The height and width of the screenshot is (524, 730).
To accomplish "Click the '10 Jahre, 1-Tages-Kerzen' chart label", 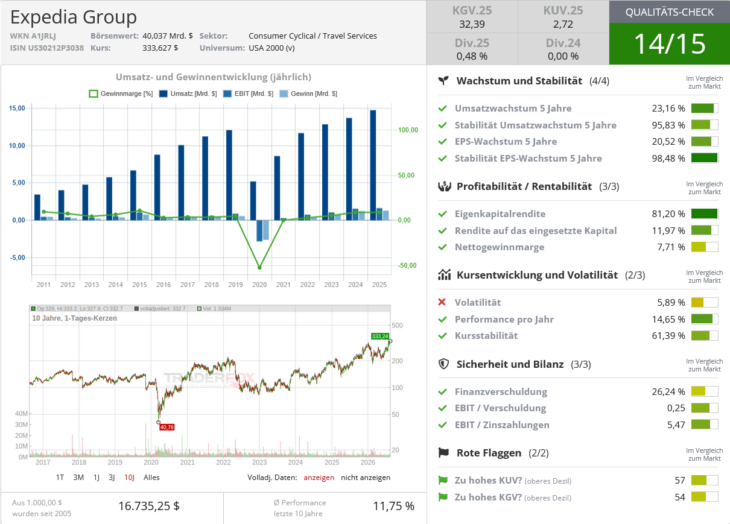I will point(74,318).
